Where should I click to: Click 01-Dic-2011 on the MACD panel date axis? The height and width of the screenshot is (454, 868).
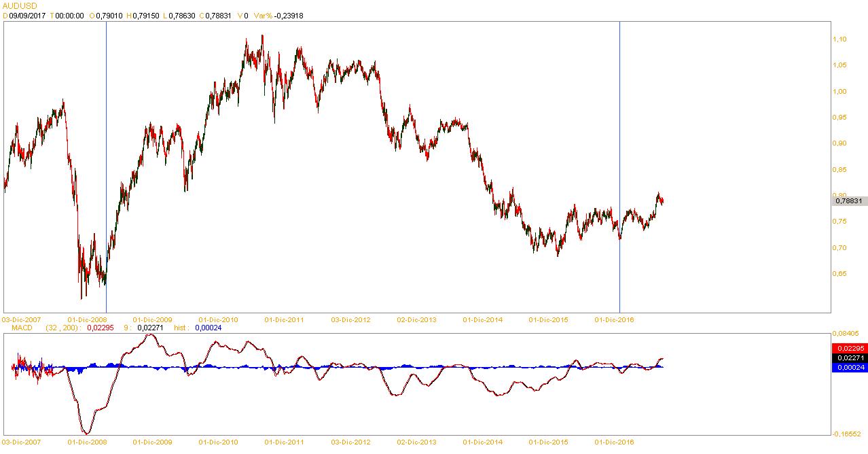pos(285,442)
